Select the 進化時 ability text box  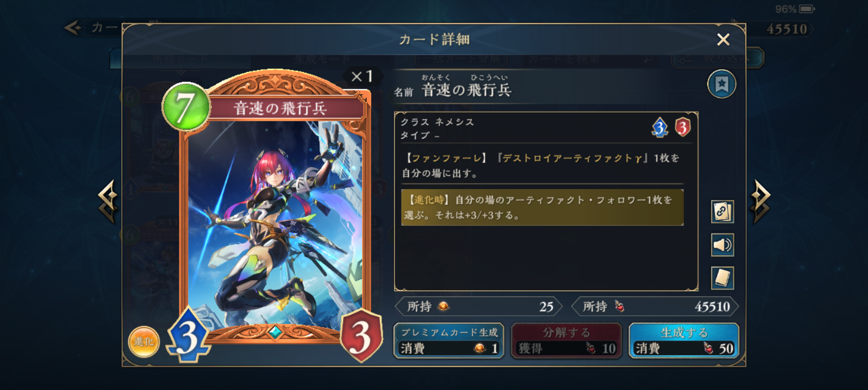(x=542, y=207)
